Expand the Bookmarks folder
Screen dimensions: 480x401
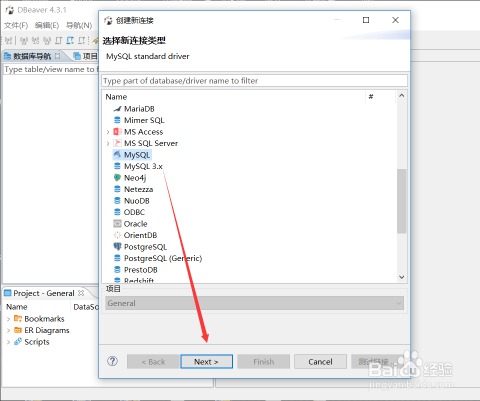pos(8,319)
